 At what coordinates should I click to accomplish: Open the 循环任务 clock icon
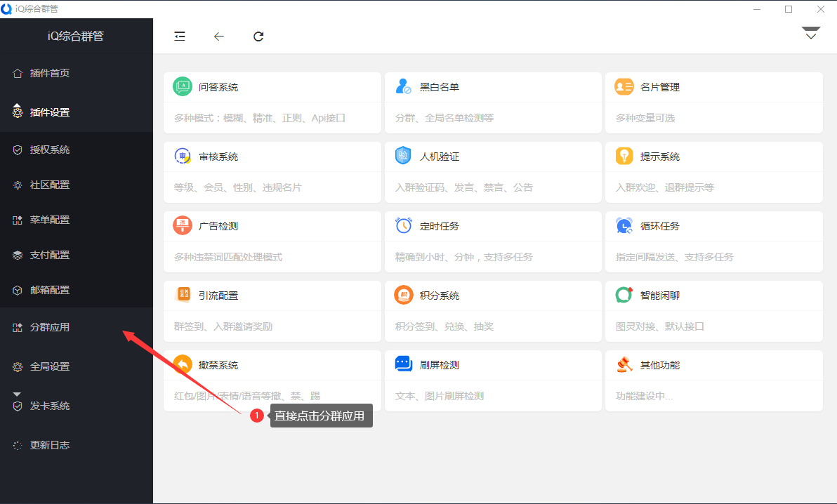(x=624, y=225)
